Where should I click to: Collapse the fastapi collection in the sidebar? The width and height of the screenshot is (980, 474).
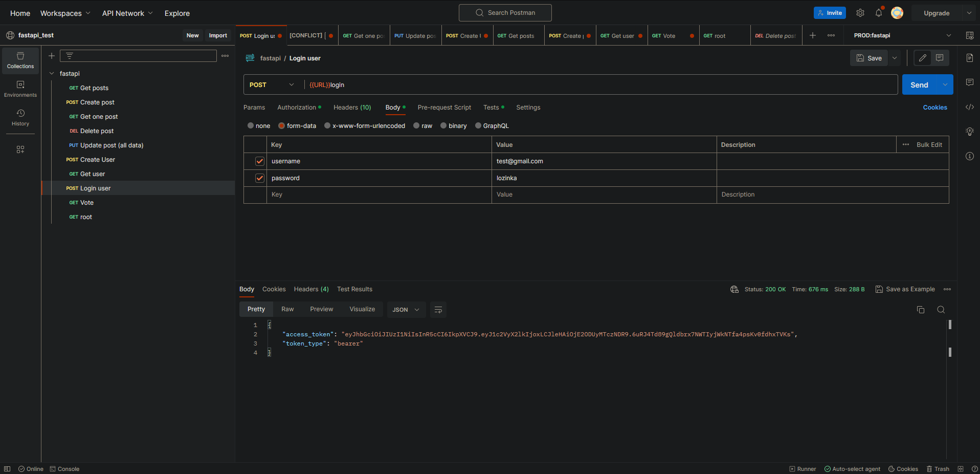52,73
